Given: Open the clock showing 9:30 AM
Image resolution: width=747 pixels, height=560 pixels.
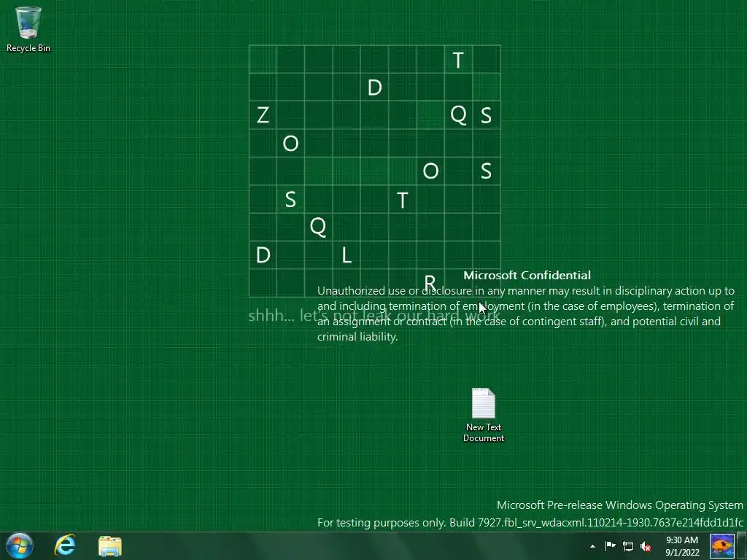Looking at the screenshot, I should (x=682, y=546).
